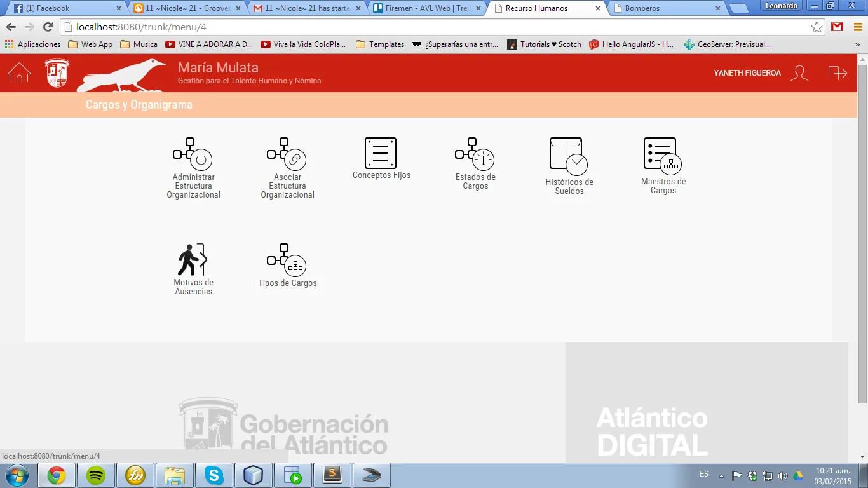Open Estados de Cargos module

(x=475, y=163)
